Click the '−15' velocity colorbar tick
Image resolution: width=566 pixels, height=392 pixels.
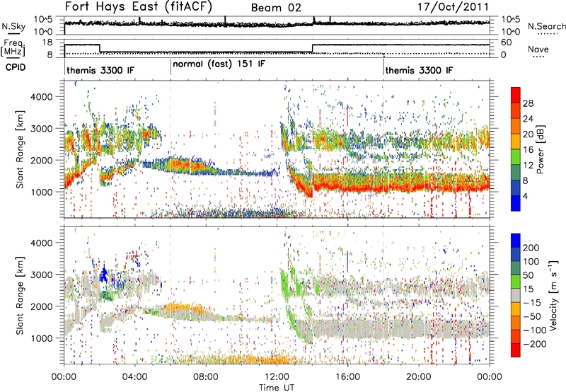(532, 303)
